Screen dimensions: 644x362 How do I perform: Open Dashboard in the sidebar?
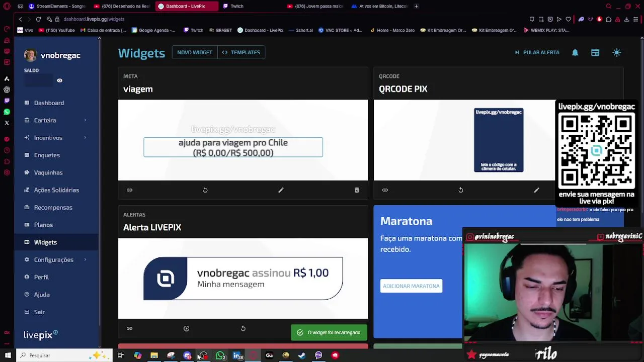point(49,103)
